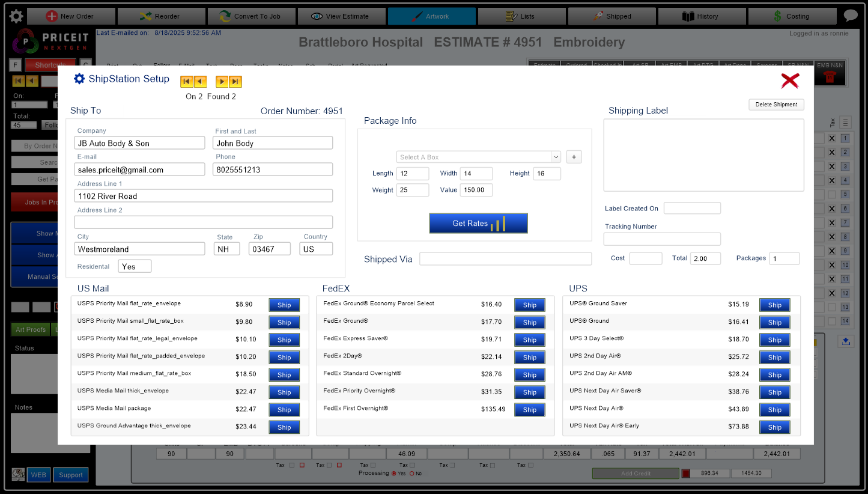Image resolution: width=868 pixels, height=494 pixels.
Task: Toggle Tax checkbox for line 14
Action: (x=832, y=322)
